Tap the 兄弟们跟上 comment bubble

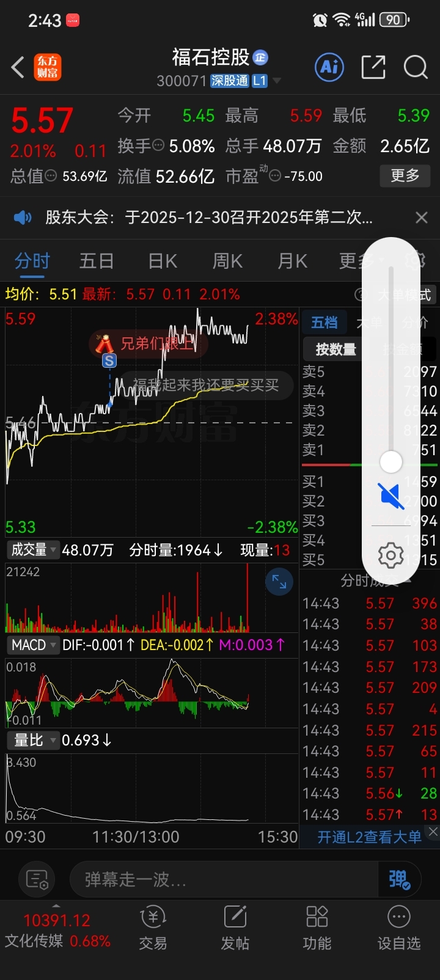[148, 344]
